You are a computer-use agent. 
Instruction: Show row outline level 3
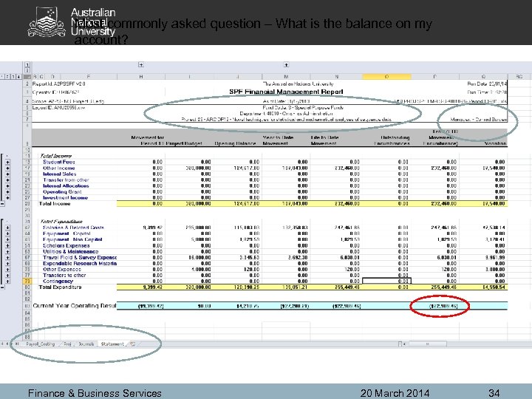point(13,77)
